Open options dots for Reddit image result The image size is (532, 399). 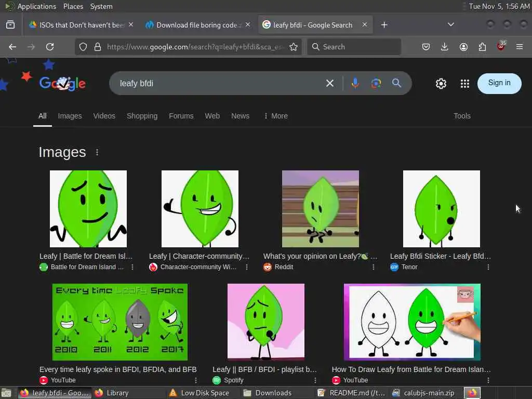(373, 267)
